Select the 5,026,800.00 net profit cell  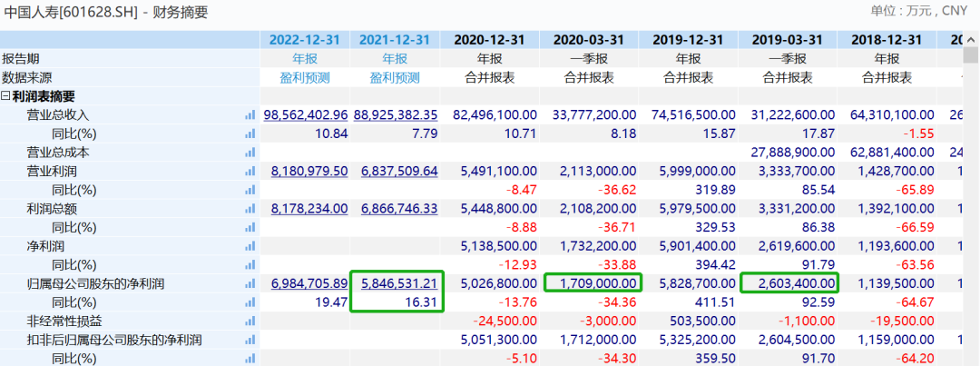(x=499, y=284)
